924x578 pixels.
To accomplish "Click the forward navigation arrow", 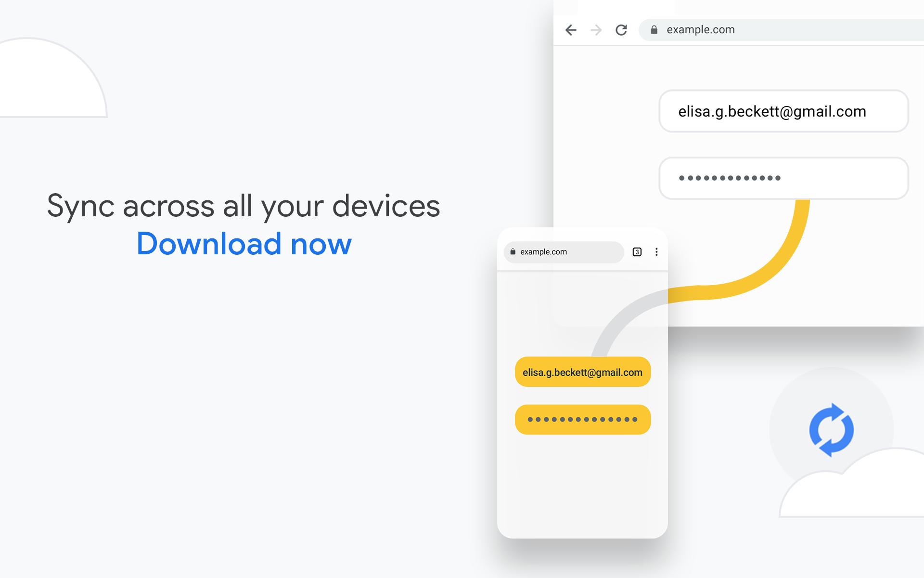I will [596, 29].
